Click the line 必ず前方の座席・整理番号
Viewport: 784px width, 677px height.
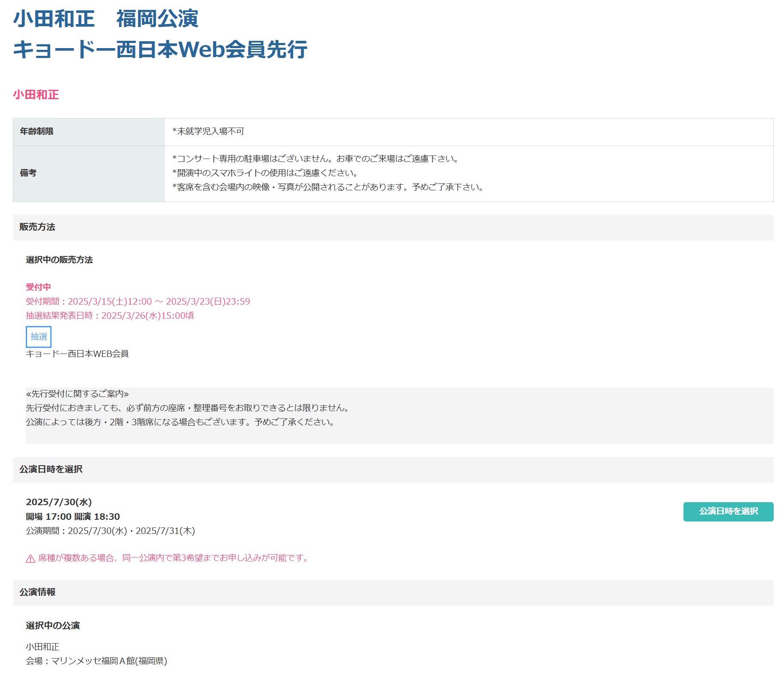coord(189,408)
